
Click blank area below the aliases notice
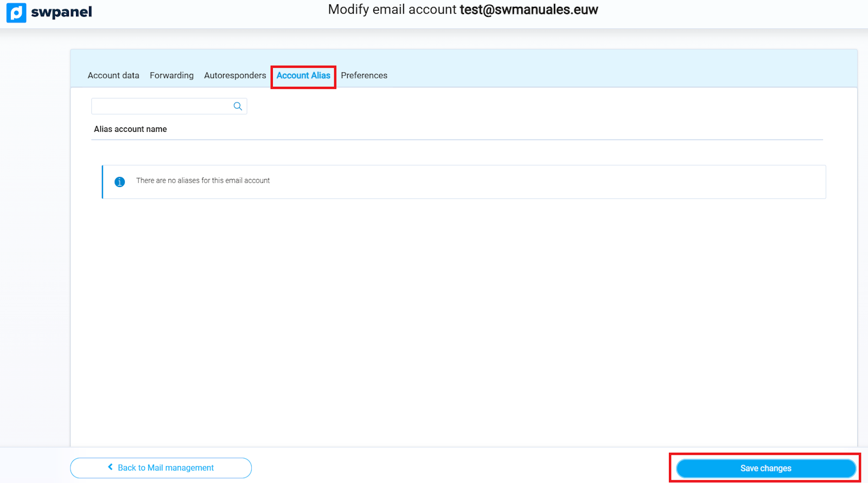click(461, 314)
